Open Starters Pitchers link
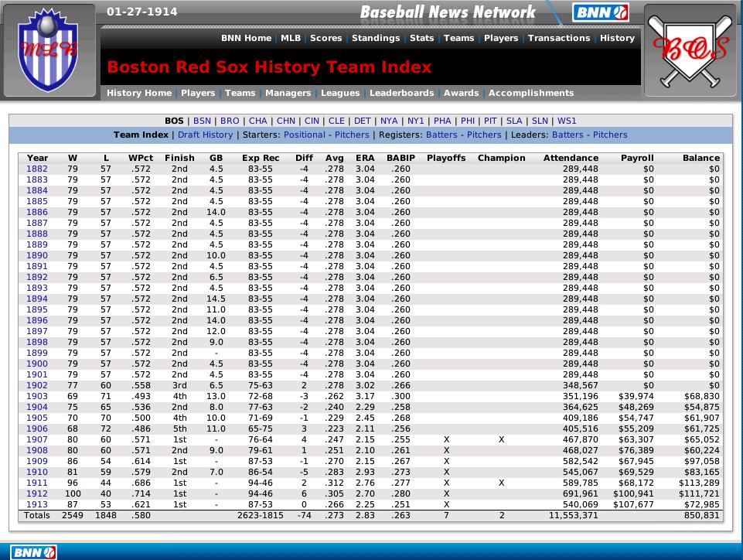This screenshot has height=560, width=743. (x=352, y=135)
